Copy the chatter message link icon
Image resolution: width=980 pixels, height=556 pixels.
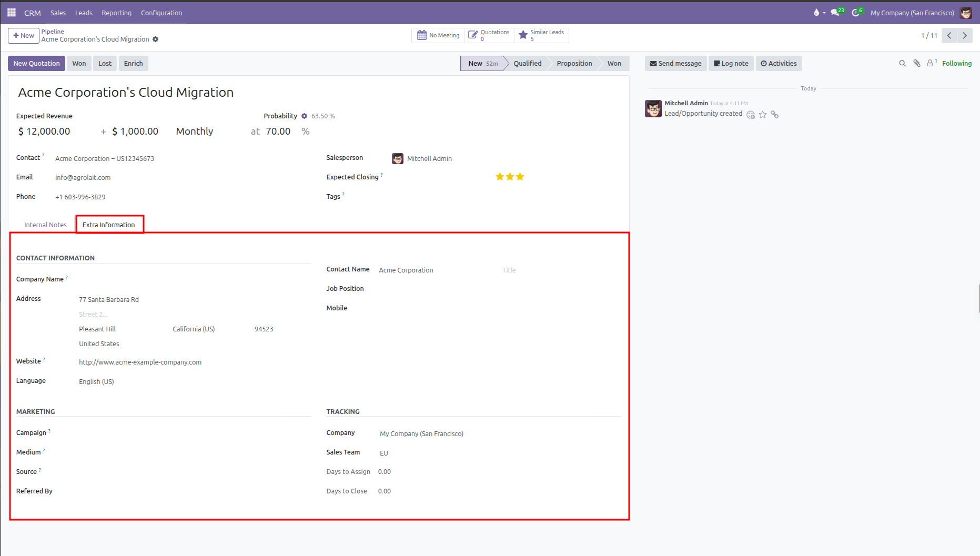click(775, 115)
